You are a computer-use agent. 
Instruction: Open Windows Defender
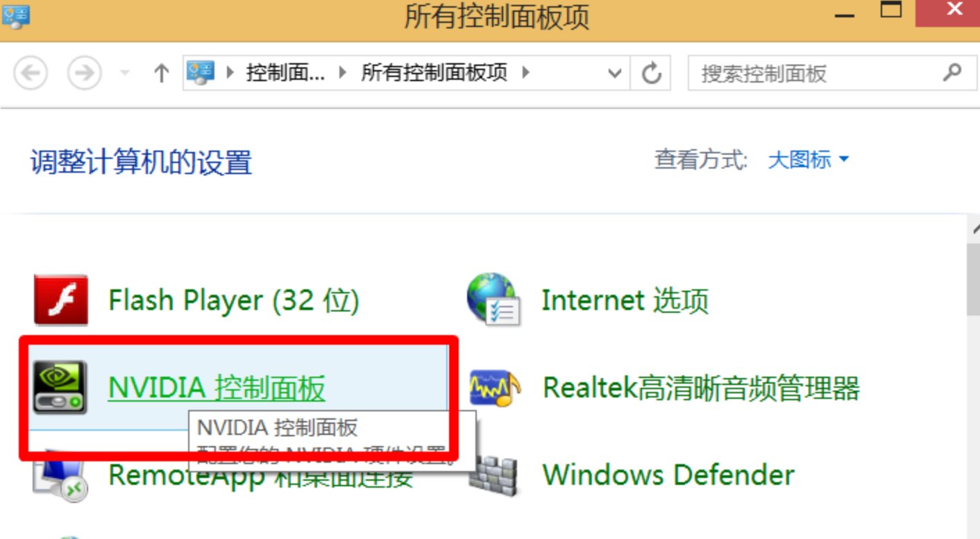pos(668,474)
